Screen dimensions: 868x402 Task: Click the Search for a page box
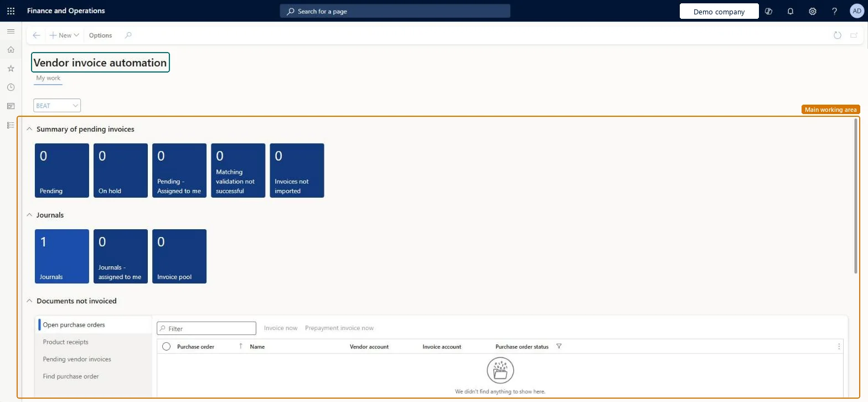click(x=395, y=11)
